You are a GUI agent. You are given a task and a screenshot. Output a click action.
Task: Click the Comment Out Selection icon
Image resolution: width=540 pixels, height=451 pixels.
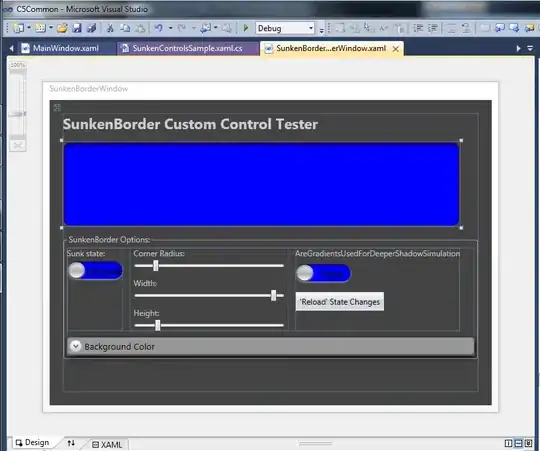click(x=451, y=28)
